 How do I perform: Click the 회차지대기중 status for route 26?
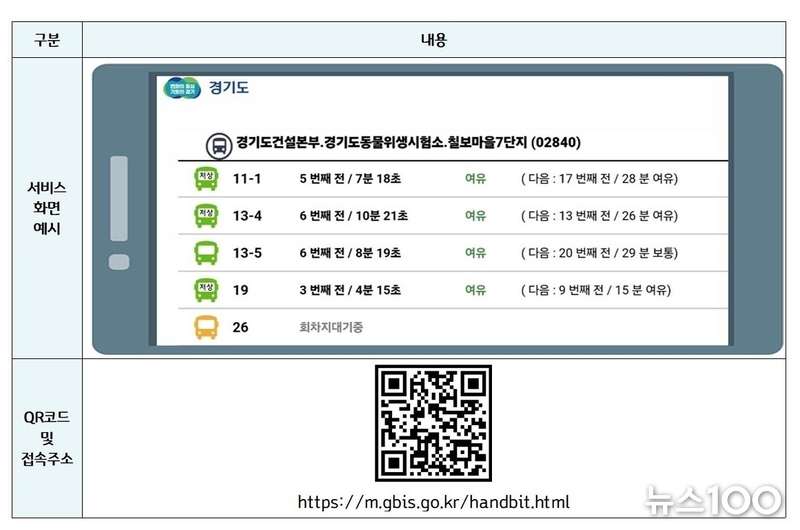tap(333, 327)
